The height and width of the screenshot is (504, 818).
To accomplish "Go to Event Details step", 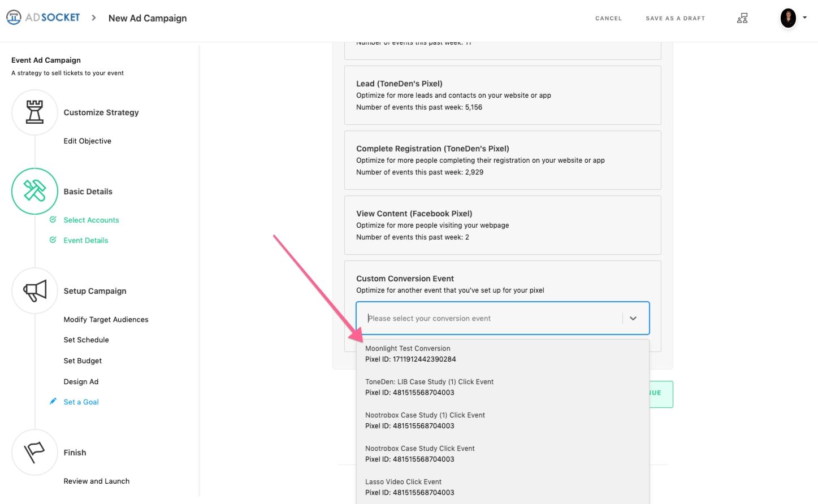I will click(x=86, y=241).
